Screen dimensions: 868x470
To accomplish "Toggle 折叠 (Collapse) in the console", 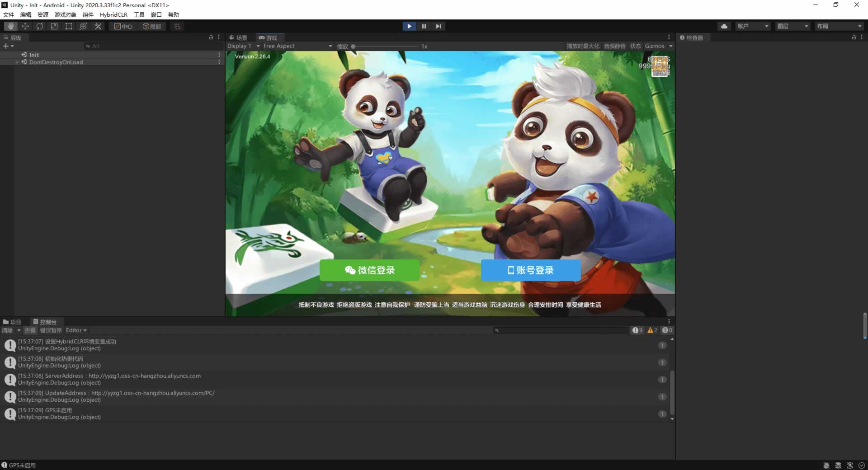I will point(30,330).
